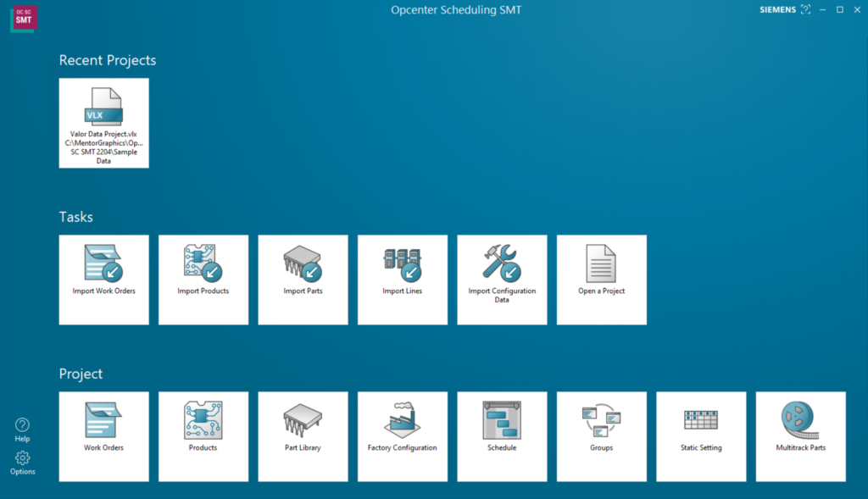Viewport: 868px width, 499px height.
Task: Open Import Configuration Data task
Action: 502,280
